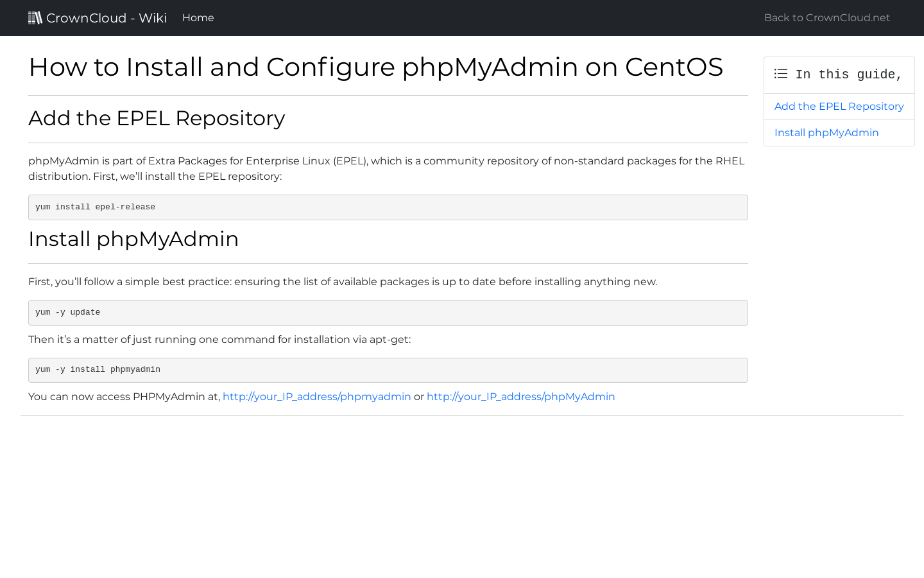Open the CrownCloud - Wiki brand link
This screenshot has height=578, width=924.
pyautogui.click(x=98, y=18)
